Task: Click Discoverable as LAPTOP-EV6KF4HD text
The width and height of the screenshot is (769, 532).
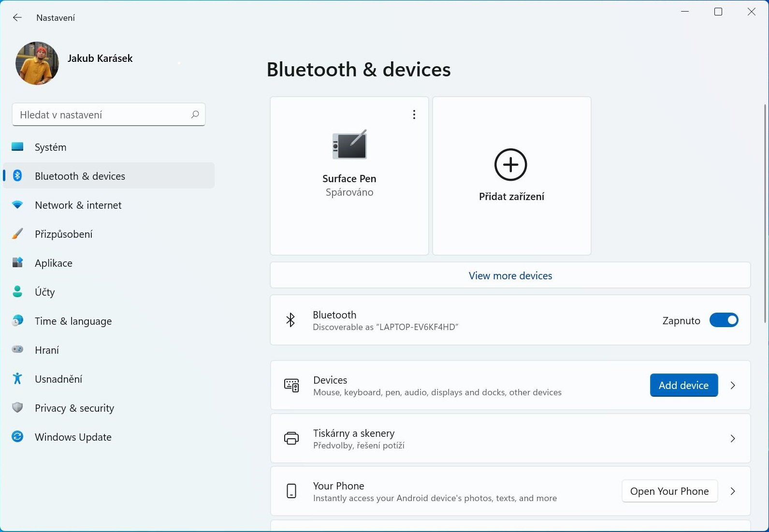Action: coord(385,327)
